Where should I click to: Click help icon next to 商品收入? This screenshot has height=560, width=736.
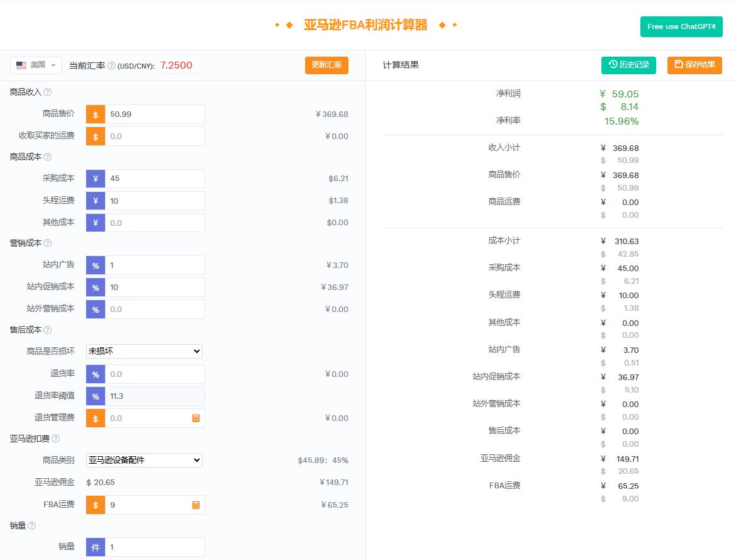(47, 92)
